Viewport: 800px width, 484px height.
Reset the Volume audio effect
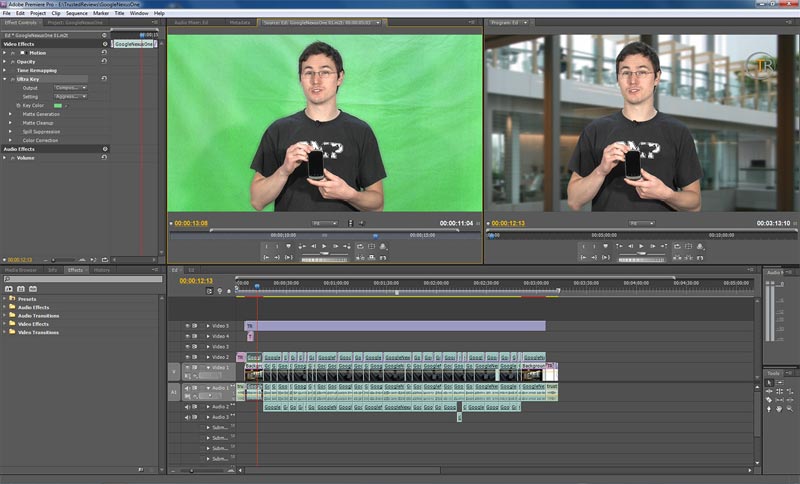pos(104,158)
